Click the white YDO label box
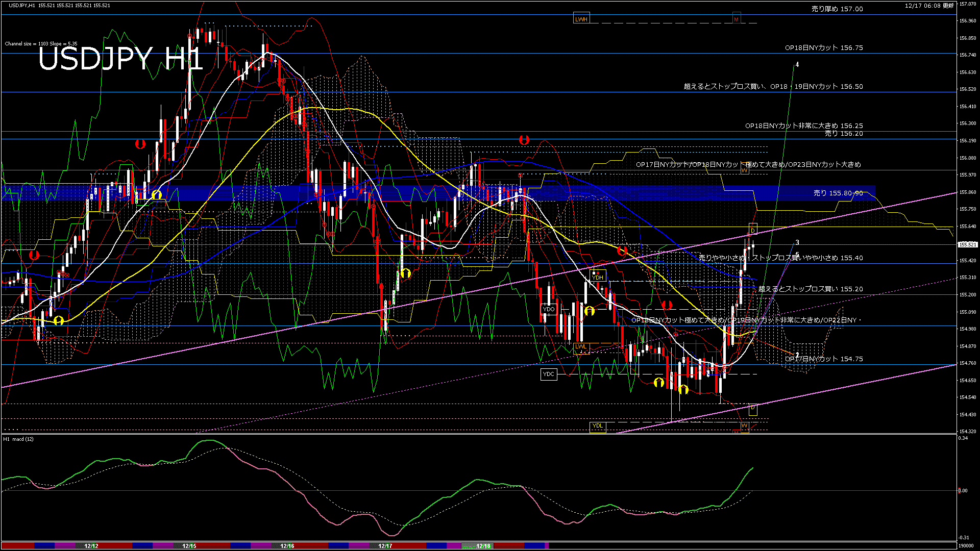The height and width of the screenshot is (551, 980). click(549, 309)
